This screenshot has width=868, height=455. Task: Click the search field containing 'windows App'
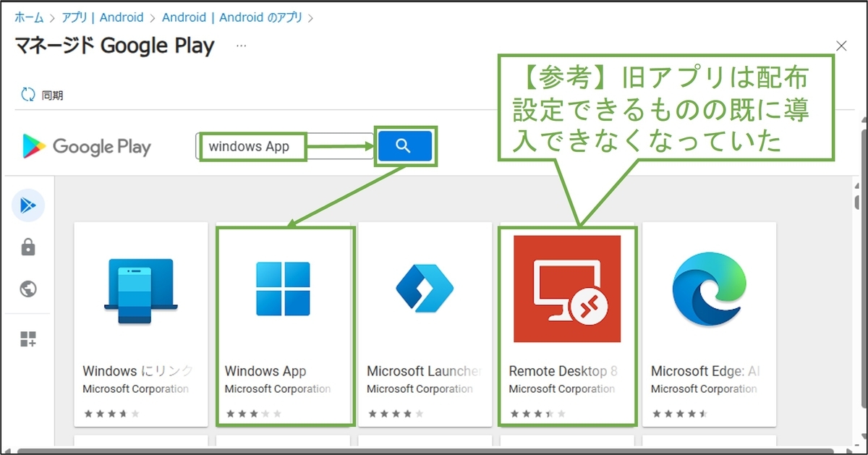pyautogui.click(x=284, y=146)
